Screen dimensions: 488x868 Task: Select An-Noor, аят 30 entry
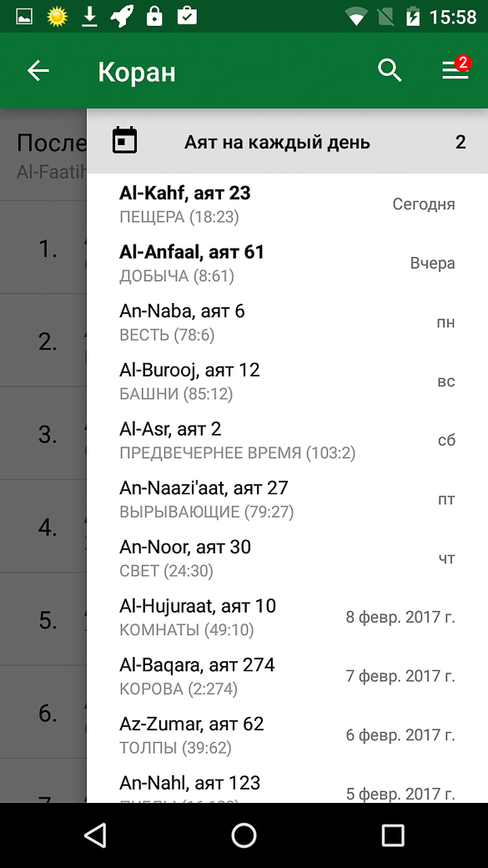(287, 558)
